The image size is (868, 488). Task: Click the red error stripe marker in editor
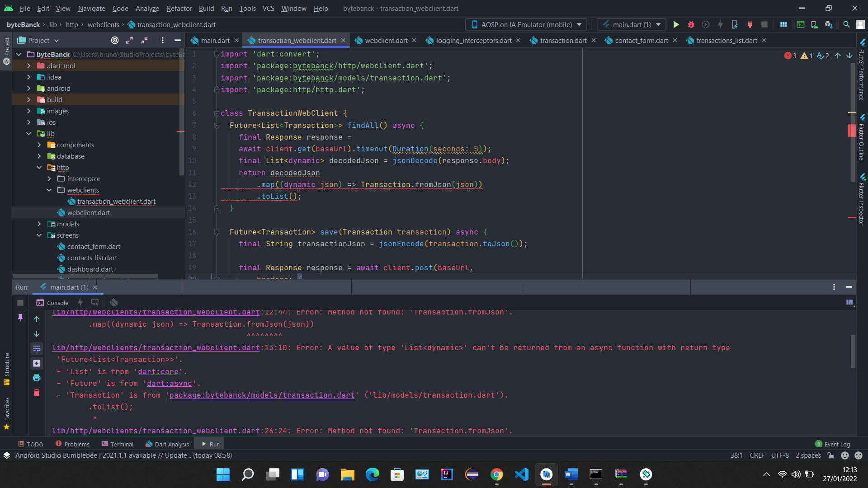pyautogui.click(x=852, y=131)
